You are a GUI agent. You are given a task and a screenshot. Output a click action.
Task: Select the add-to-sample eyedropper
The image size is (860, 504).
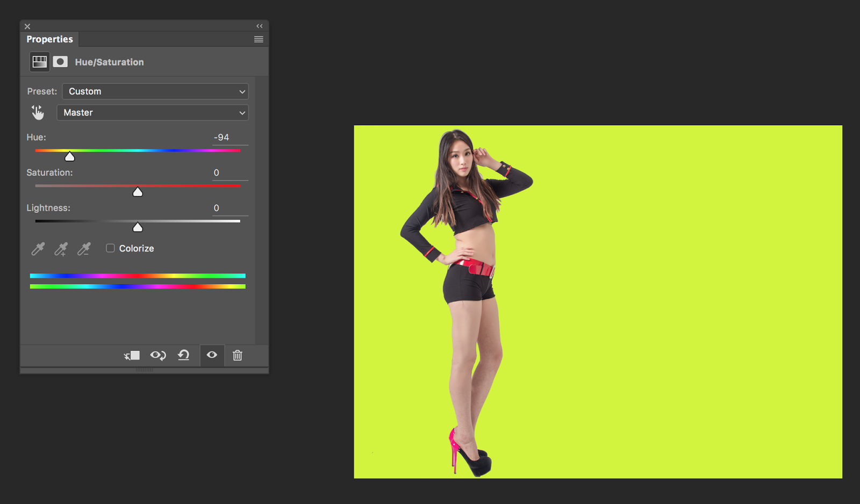[60, 248]
